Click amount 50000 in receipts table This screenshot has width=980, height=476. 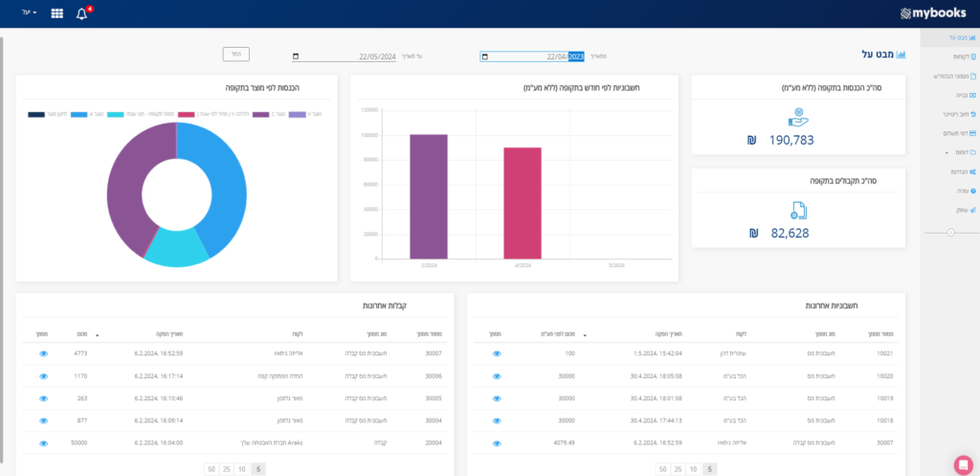(78, 442)
